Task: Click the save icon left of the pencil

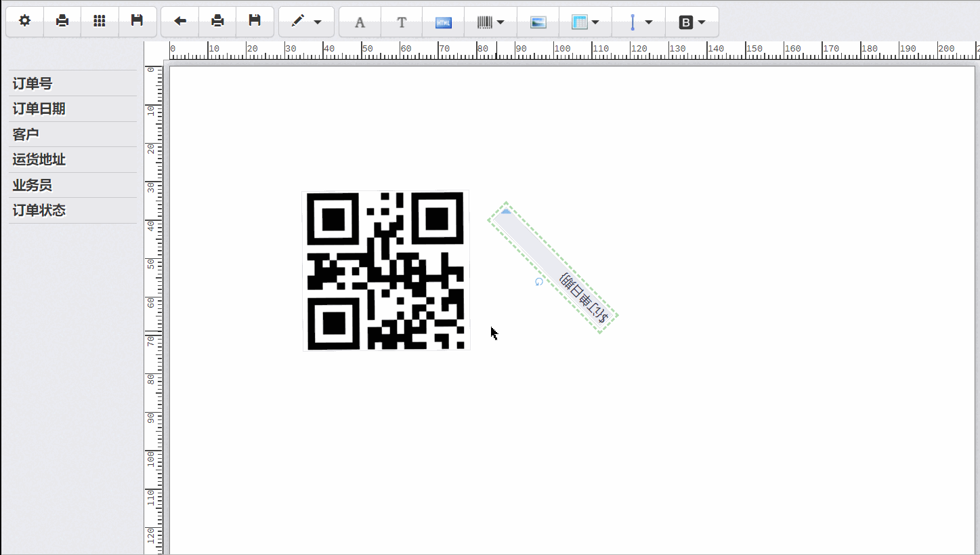Action: coord(255,22)
